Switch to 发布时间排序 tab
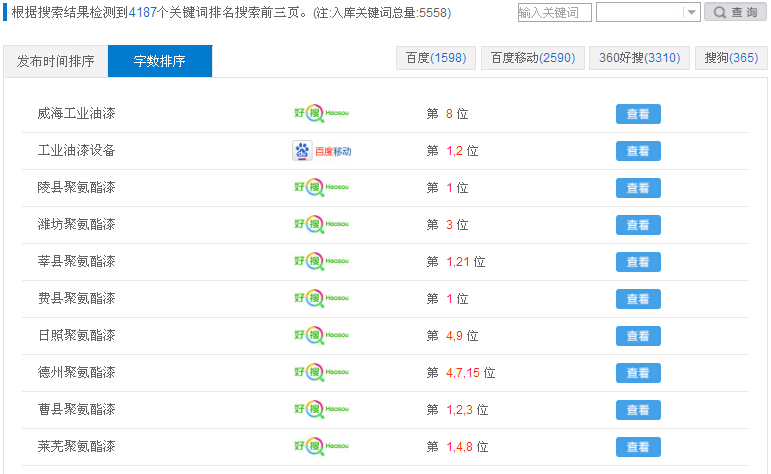 tap(56, 61)
